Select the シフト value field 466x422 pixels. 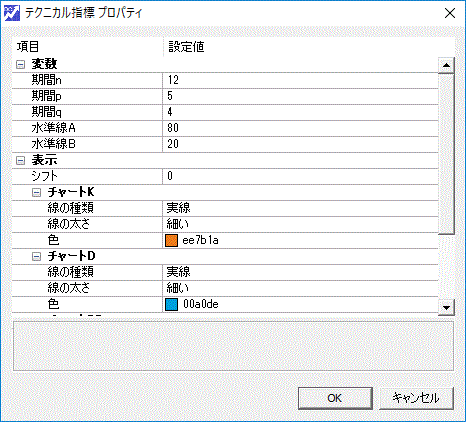(300, 176)
